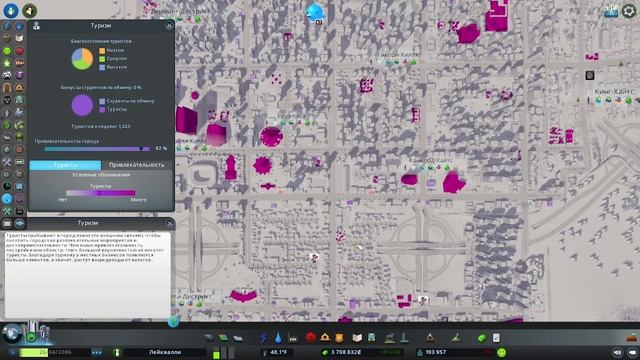Click the blue arrow icon under the sidebar

click(x=19, y=223)
